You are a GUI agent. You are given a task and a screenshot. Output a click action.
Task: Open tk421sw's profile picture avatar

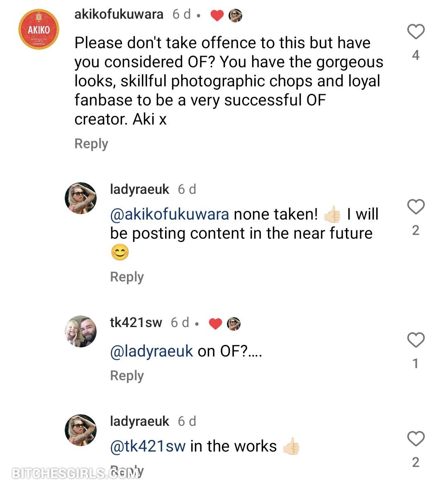81,331
